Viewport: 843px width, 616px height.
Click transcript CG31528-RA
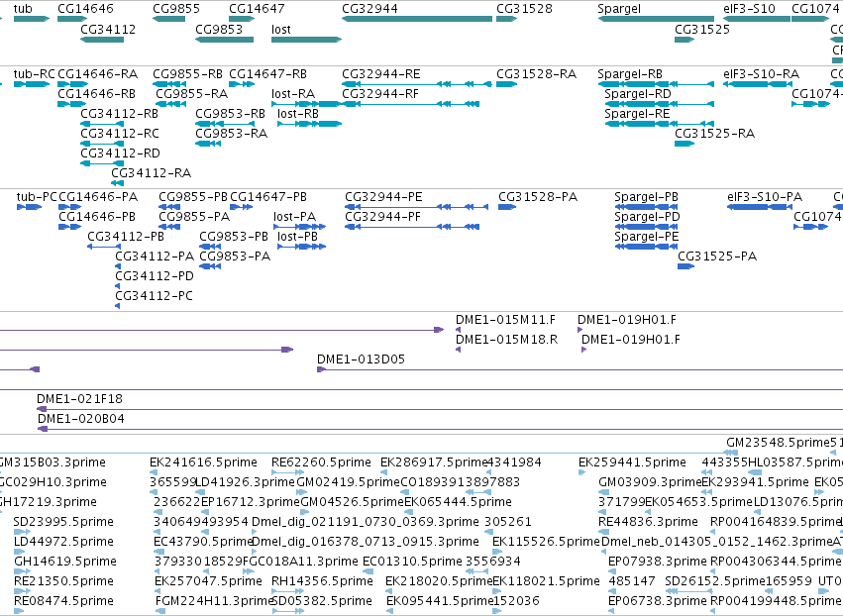537,74
